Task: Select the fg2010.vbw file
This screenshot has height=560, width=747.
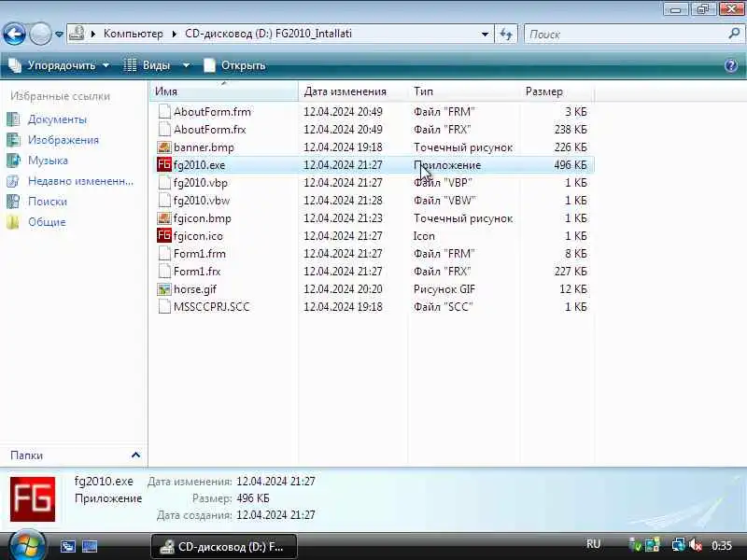Action: click(x=202, y=201)
